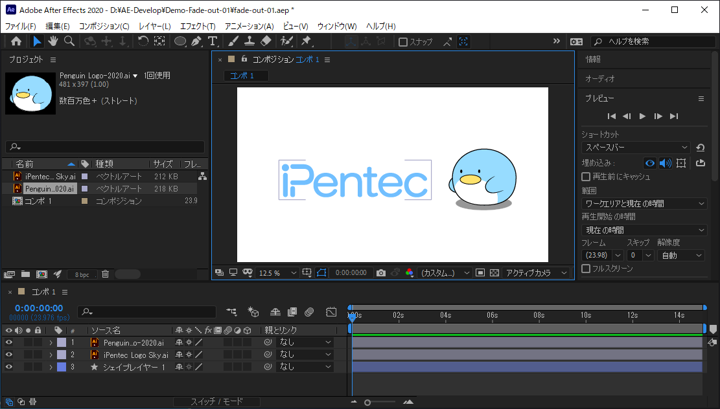Select the Rotation tool
The width and height of the screenshot is (720, 409).
coord(143,41)
